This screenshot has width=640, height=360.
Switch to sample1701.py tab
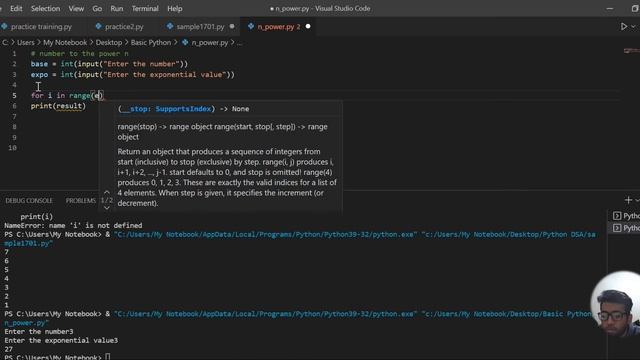[200, 27]
